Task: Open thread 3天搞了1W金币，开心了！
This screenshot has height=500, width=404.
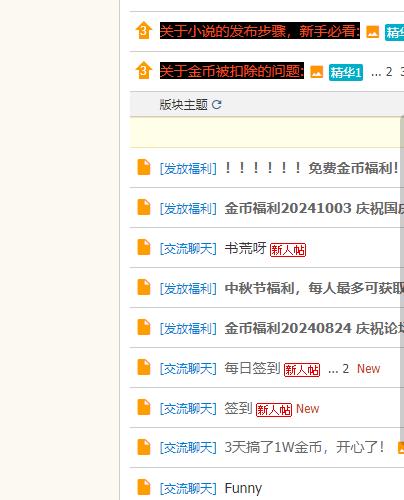Action: 305,448
